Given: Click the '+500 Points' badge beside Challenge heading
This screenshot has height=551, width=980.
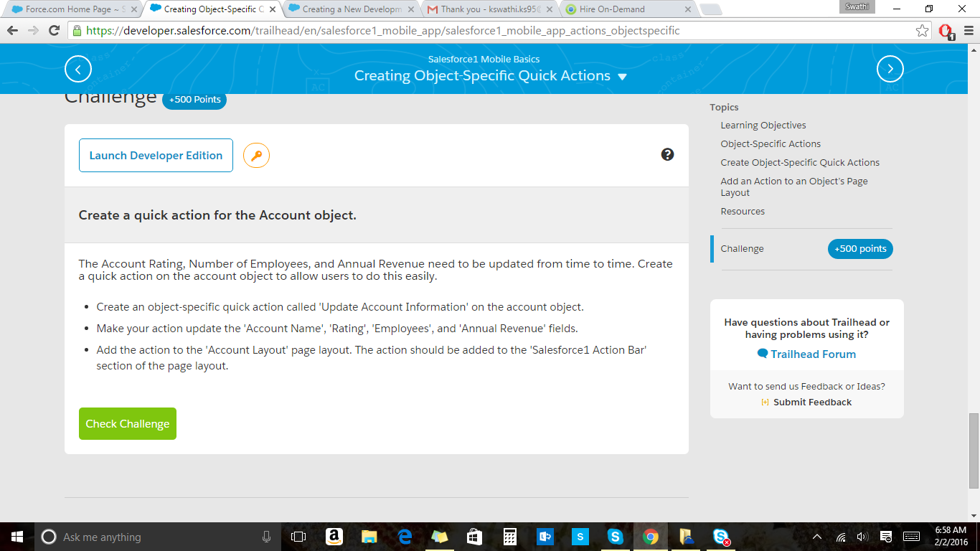Looking at the screenshot, I should tap(194, 100).
